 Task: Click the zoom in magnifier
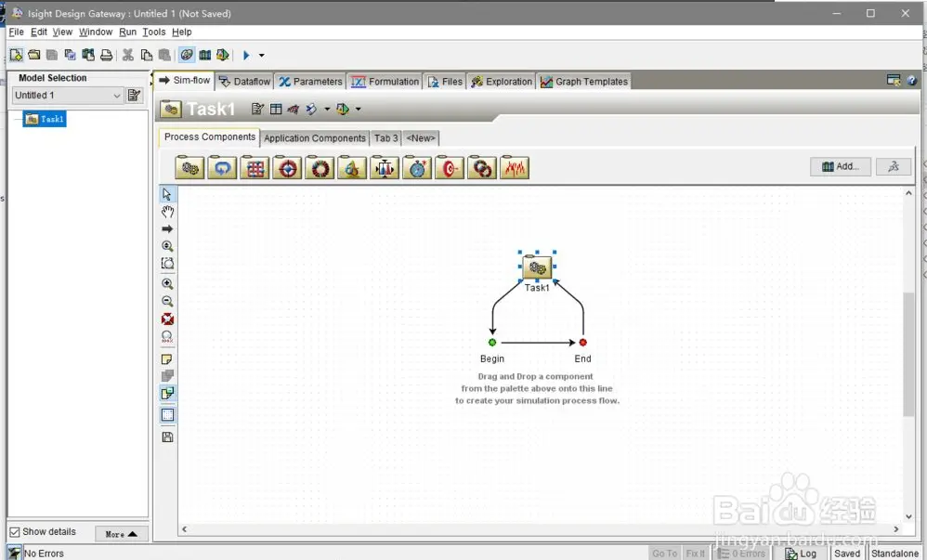(x=167, y=284)
